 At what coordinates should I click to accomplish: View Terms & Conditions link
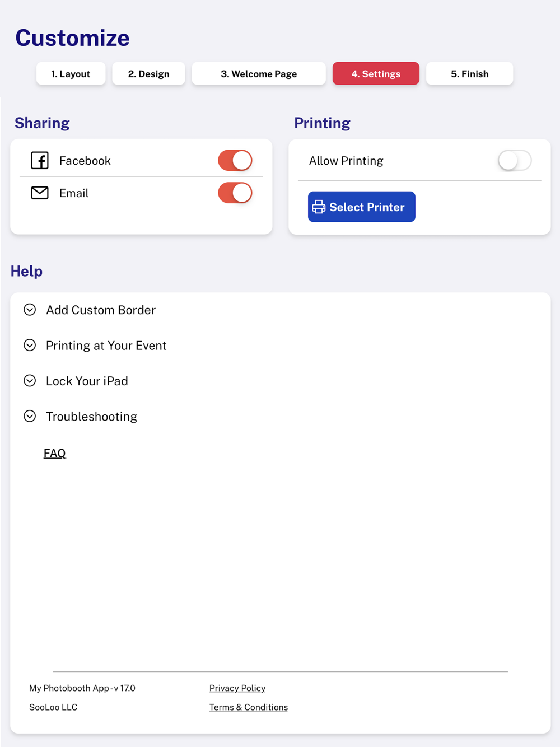(249, 707)
